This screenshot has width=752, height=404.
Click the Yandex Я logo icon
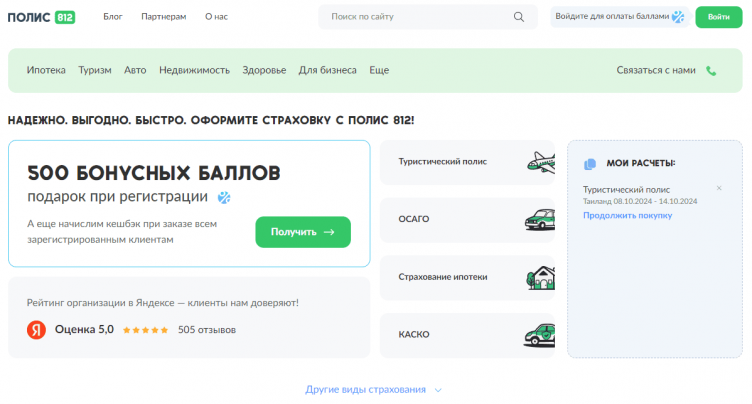[36, 330]
